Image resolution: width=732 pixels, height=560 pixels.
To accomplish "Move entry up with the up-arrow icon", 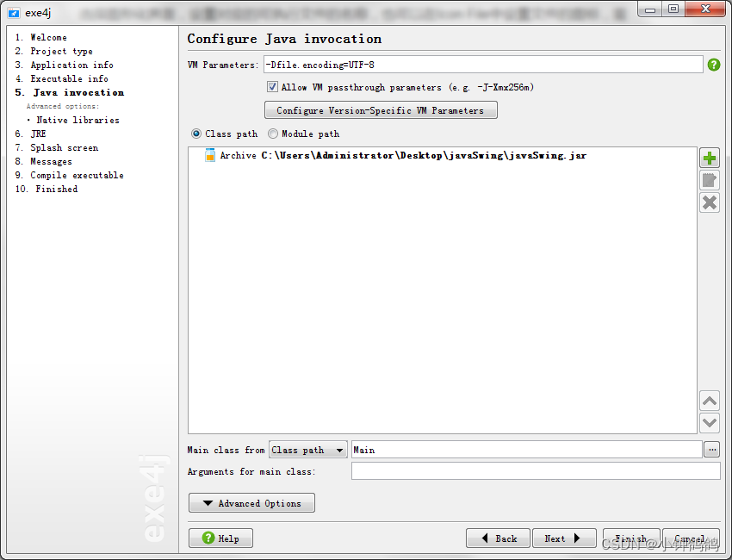I will coord(709,401).
